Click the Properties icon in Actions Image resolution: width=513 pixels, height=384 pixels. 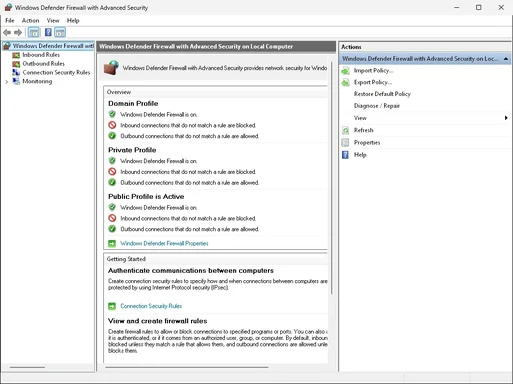pyautogui.click(x=346, y=143)
